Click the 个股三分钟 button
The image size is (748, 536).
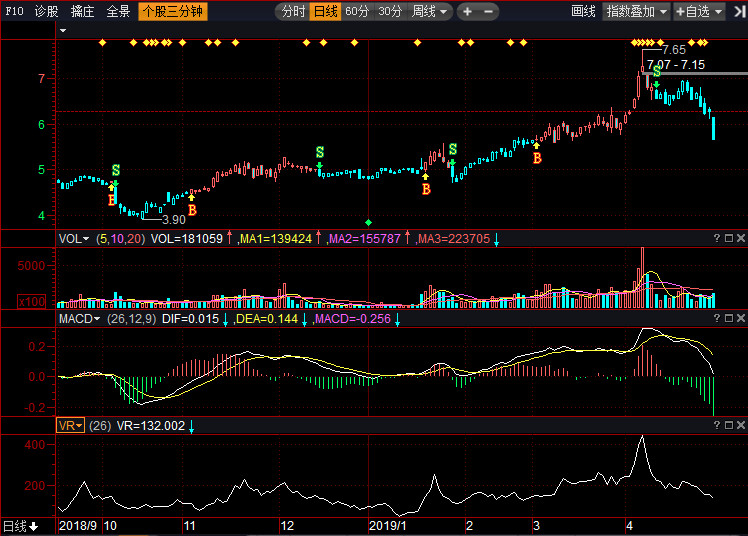point(172,12)
